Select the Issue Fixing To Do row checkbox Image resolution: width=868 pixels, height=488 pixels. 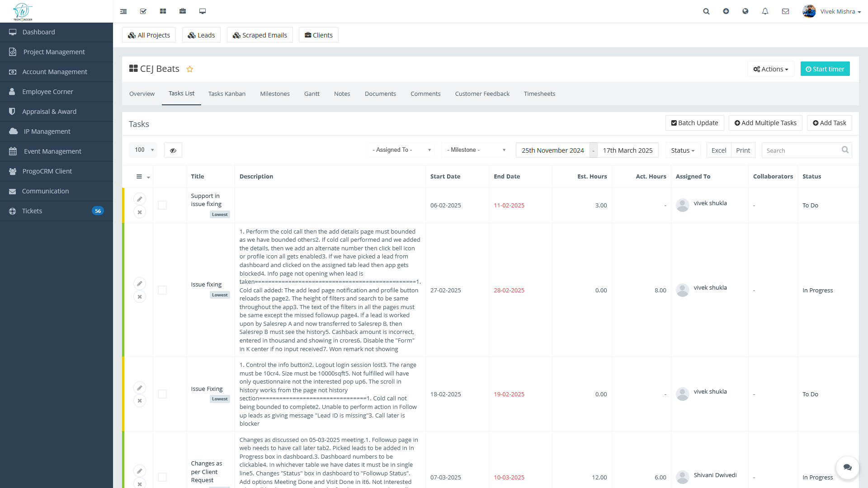(162, 394)
